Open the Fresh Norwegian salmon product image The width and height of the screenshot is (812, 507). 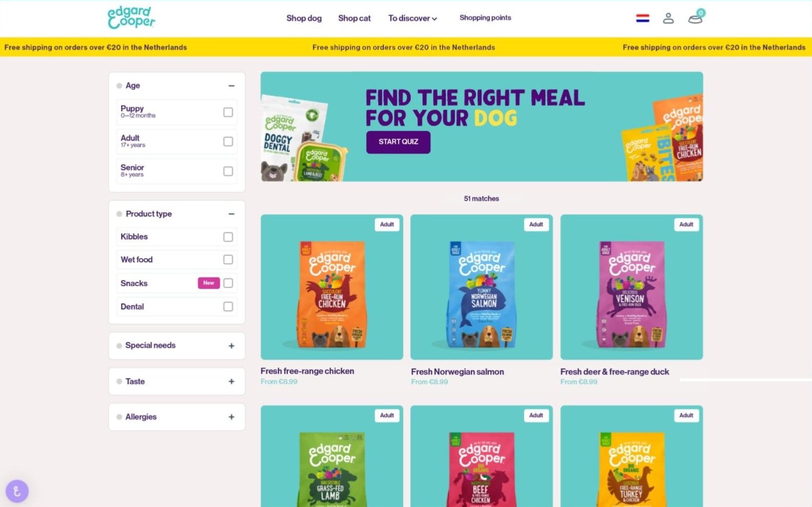pos(482,287)
